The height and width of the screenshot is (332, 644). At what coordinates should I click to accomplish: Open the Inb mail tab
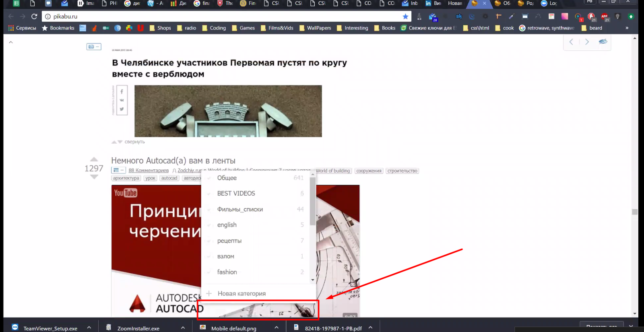410,3
